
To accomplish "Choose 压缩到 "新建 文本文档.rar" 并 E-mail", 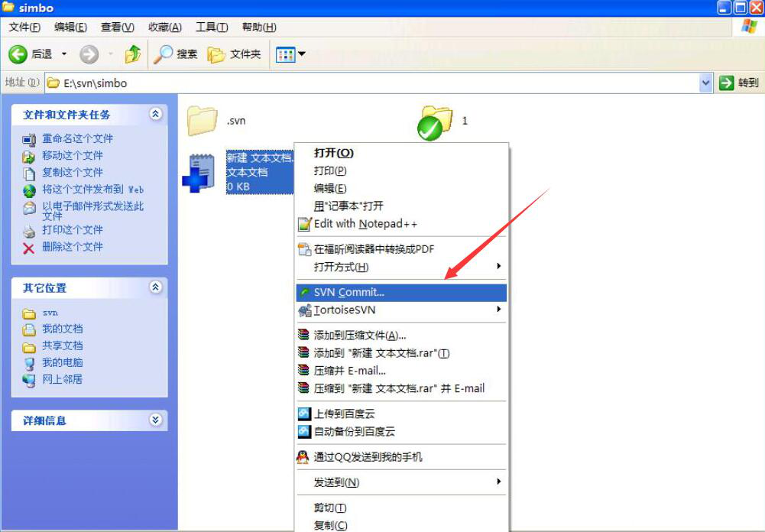I will click(401, 388).
